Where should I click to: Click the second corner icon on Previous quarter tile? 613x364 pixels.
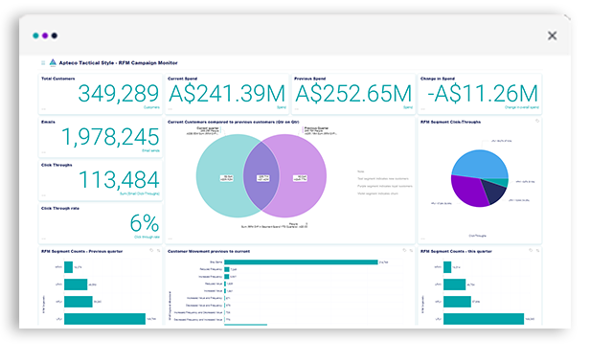tap(158, 251)
